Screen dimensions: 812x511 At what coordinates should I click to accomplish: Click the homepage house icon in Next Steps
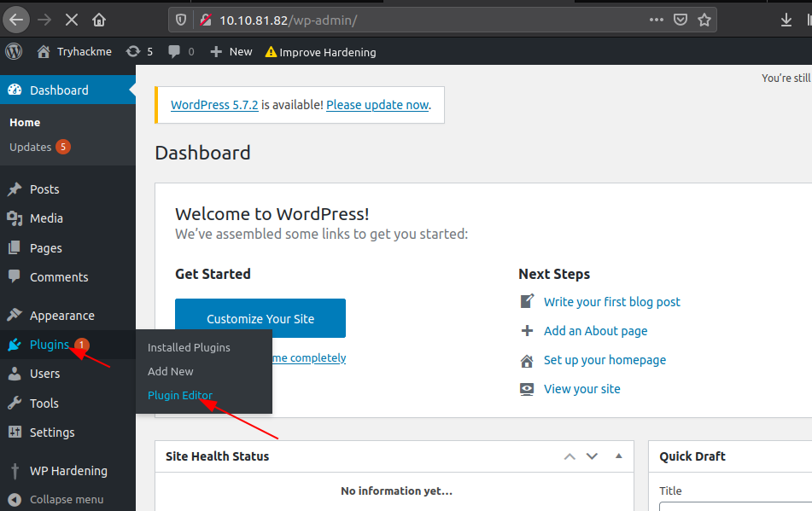coord(527,361)
